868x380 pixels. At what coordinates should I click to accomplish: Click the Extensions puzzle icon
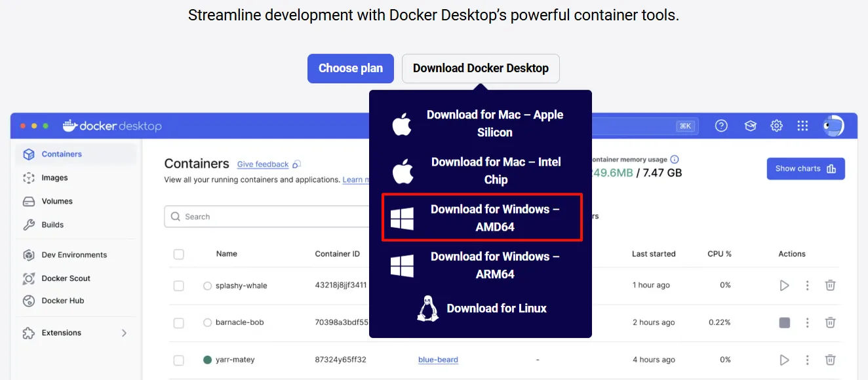point(28,333)
